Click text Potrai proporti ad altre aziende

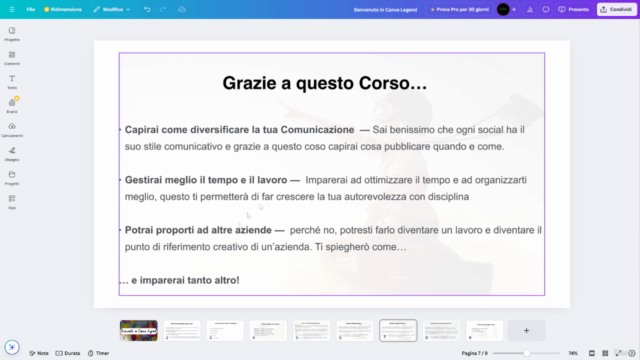198,230
